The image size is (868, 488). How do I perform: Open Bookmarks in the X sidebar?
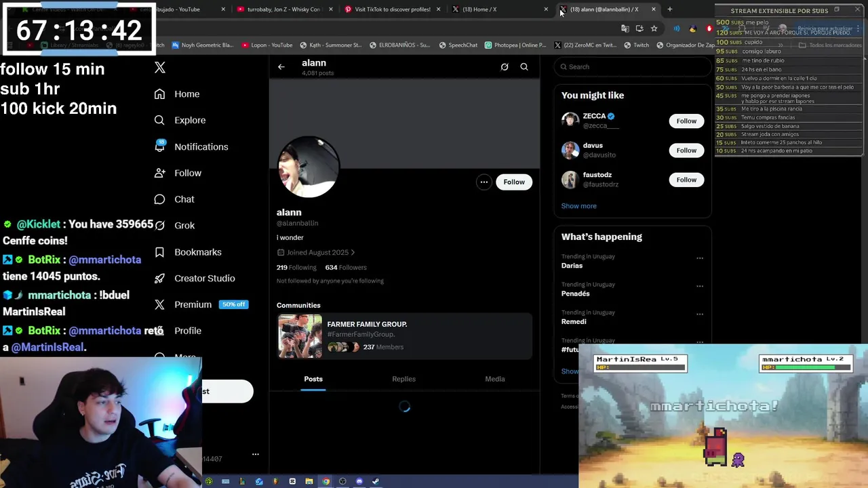click(188, 252)
